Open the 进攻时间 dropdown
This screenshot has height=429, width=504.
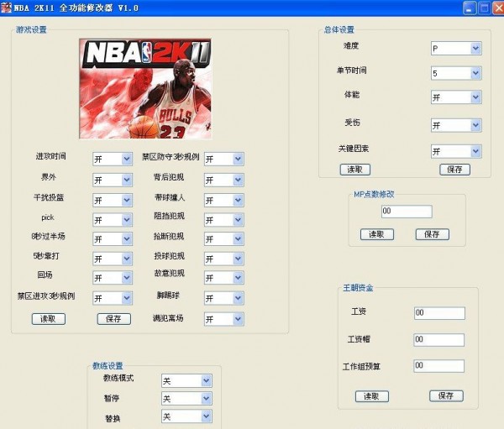click(x=113, y=159)
